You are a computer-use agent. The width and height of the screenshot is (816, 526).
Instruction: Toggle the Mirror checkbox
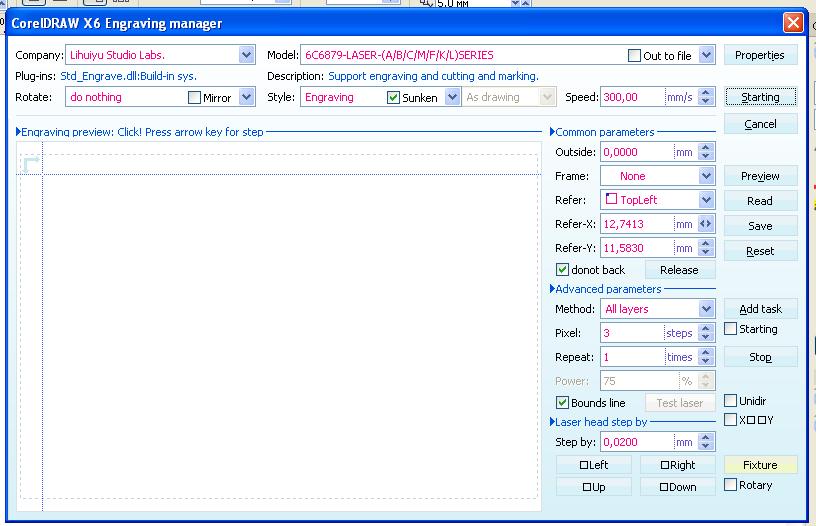point(194,97)
